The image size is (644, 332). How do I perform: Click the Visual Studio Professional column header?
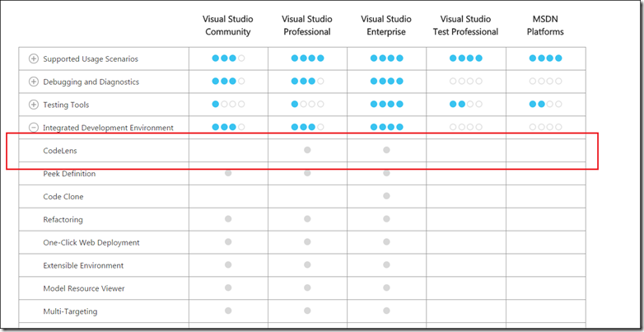tap(307, 26)
